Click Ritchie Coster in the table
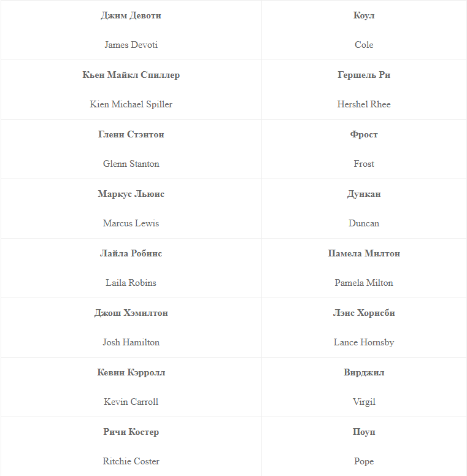 pyautogui.click(x=131, y=461)
